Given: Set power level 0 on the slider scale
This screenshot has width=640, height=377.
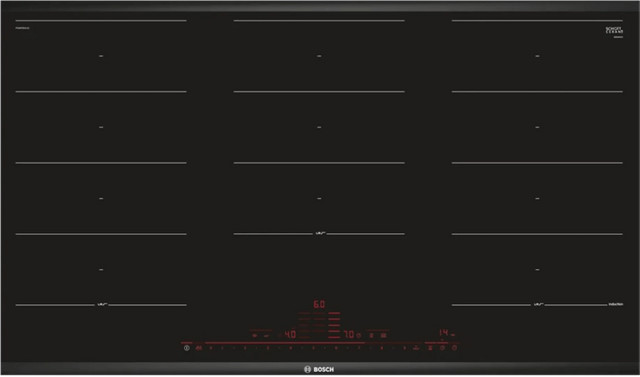Looking at the screenshot, I should (x=211, y=348).
